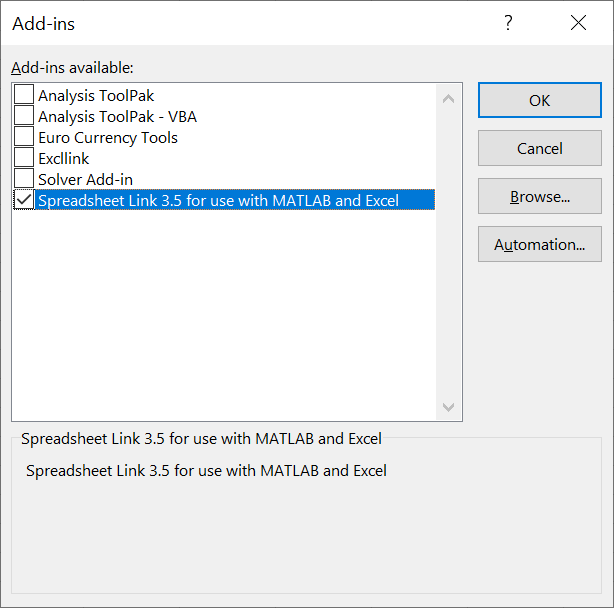Image resolution: width=614 pixels, height=608 pixels.
Task: Select the Analysis ToolPak list item
Action: click(x=96, y=96)
